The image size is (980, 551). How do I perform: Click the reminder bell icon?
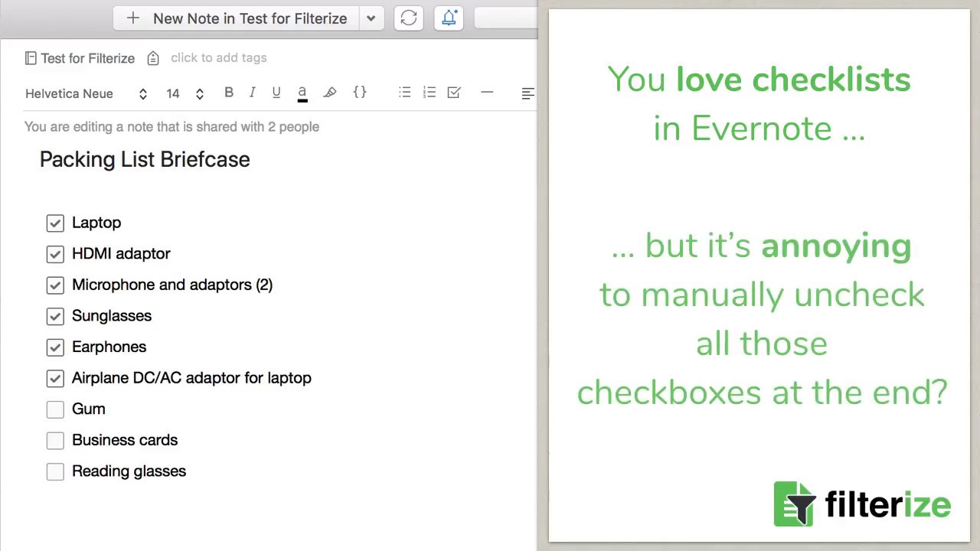click(449, 18)
